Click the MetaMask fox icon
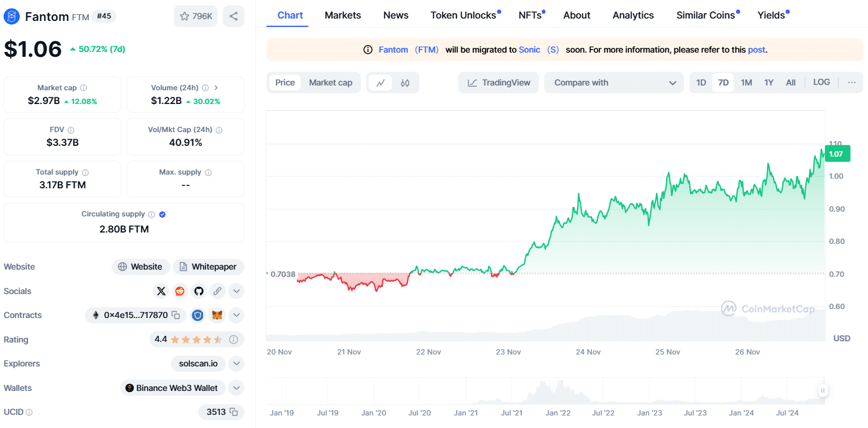Viewport: 868px width, 428px height. [x=217, y=315]
